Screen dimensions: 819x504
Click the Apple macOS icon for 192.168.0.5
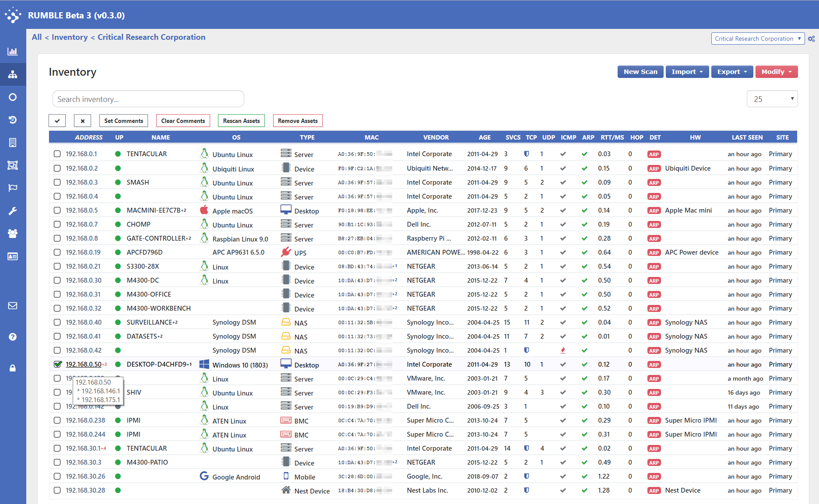coord(204,210)
